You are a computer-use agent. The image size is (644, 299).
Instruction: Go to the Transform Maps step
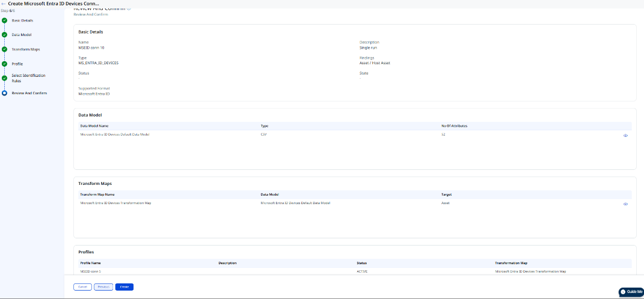[26, 49]
